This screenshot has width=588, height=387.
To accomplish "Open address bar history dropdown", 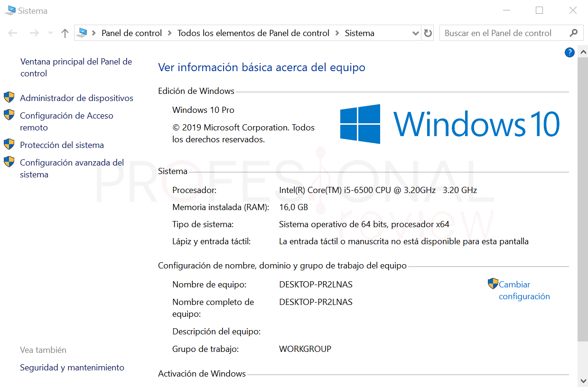I will (416, 33).
